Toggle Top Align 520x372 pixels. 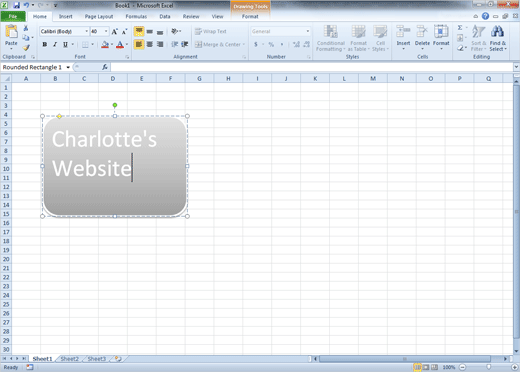[139, 31]
